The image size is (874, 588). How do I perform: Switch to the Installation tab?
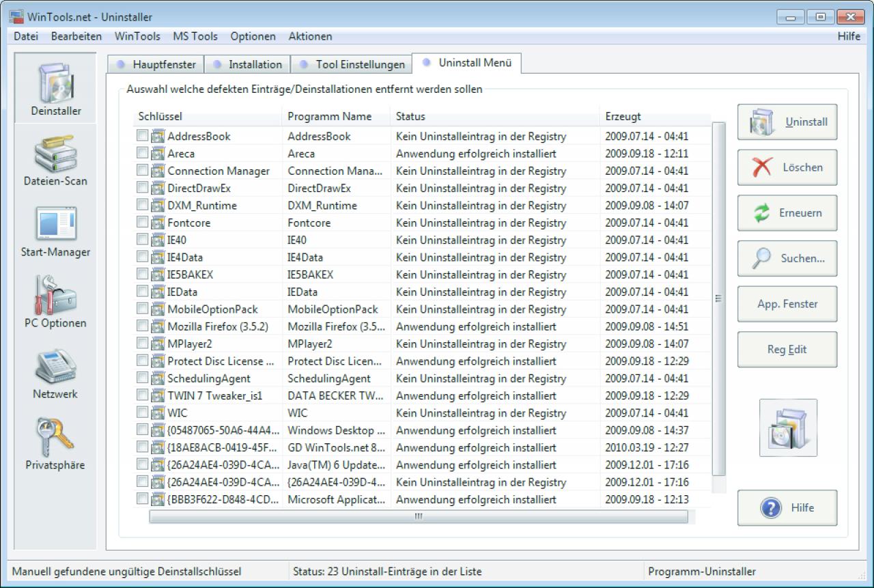247,64
